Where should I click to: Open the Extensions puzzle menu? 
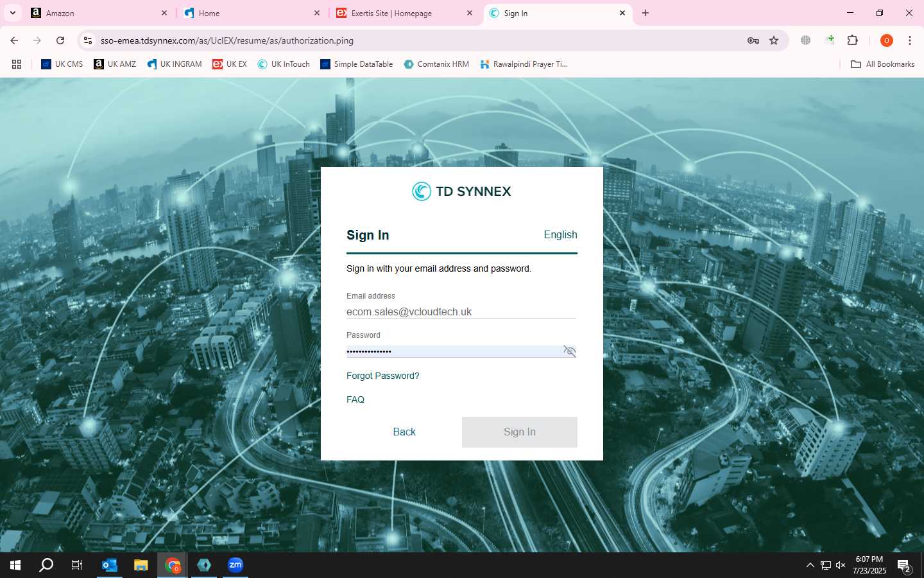853,40
